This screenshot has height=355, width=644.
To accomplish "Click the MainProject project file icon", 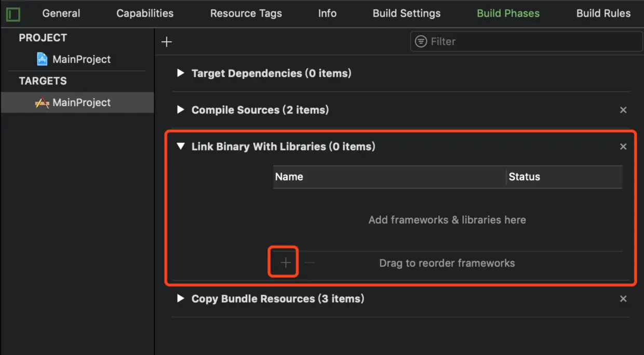I will [x=42, y=59].
